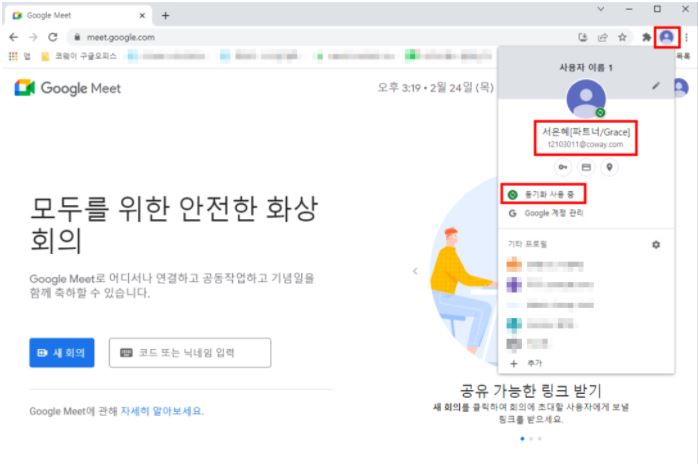Click the 코드 또는 닉네임 입력 field
Image resolution: width=698 pixels, height=464 pixels.
(190, 353)
